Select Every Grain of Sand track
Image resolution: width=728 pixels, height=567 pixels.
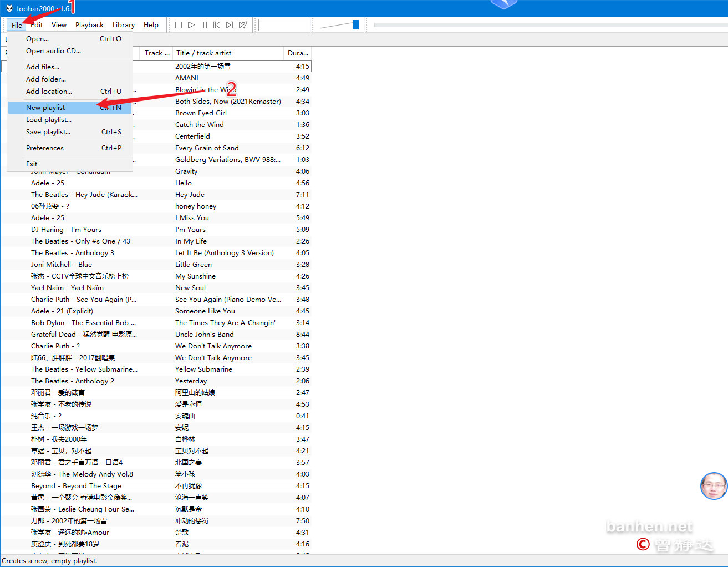click(207, 148)
